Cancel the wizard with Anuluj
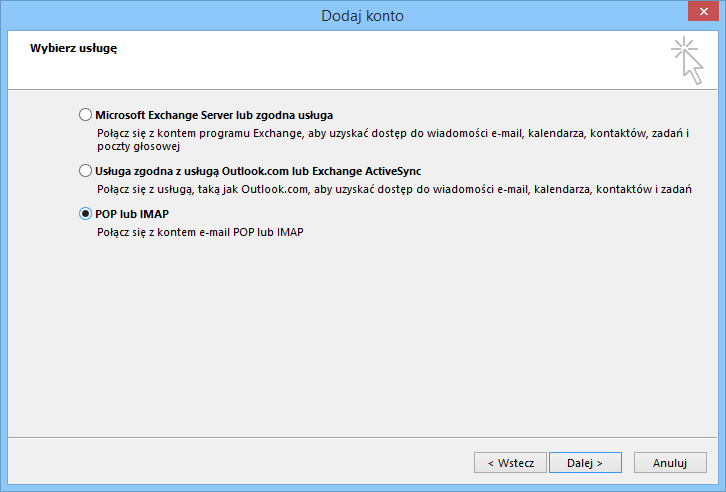The image size is (726, 492). (669, 463)
